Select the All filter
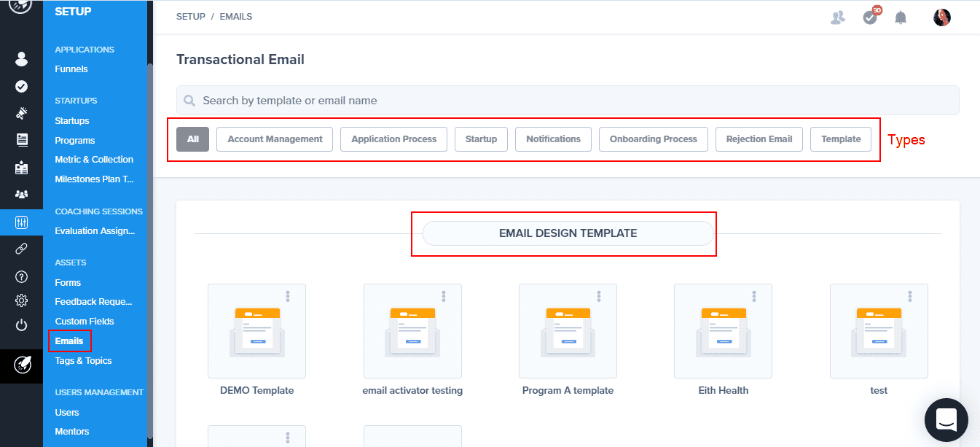 coord(192,139)
